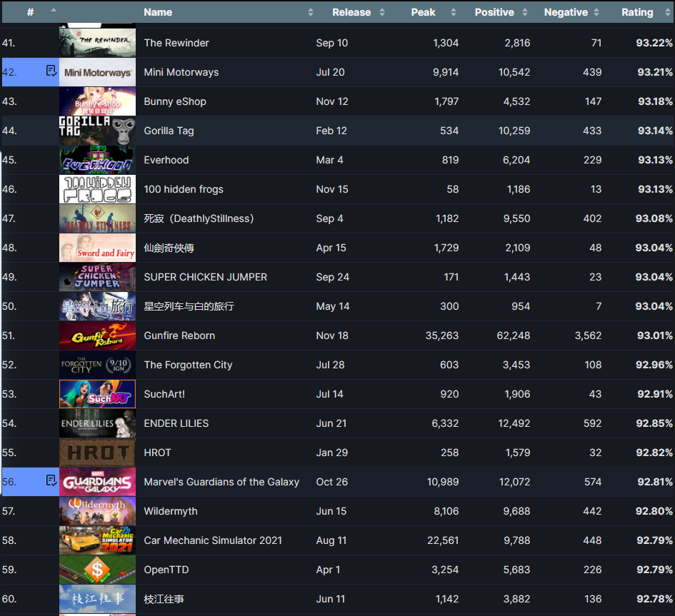Image resolution: width=675 pixels, height=616 pixels.
Task: Select Gorilla Tag release date Feb 12
Action: [x=331, y=131]
